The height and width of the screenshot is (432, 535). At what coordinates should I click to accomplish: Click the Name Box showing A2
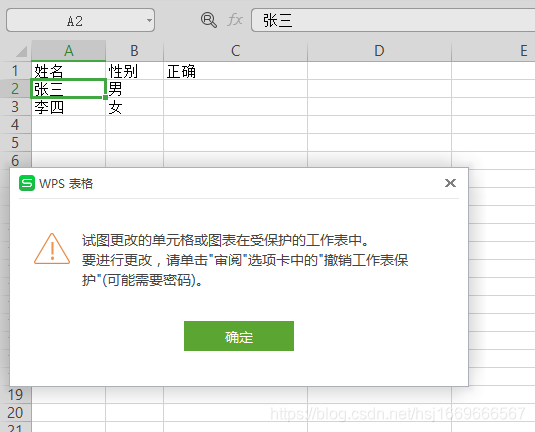80,20
